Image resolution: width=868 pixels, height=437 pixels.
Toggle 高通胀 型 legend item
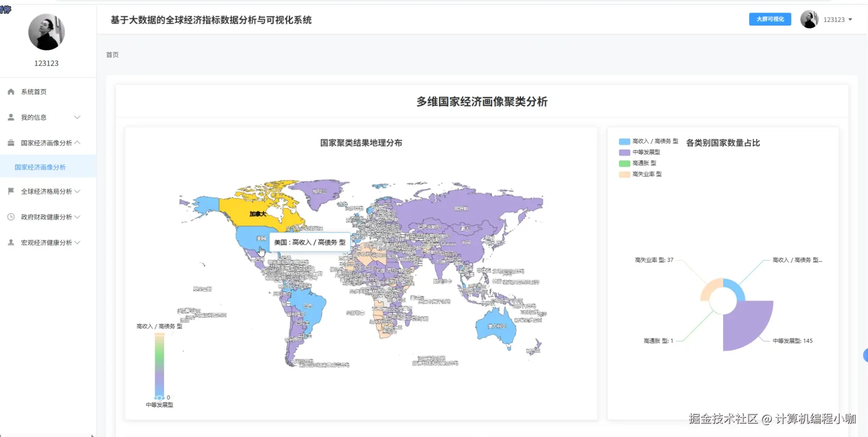coord(638,163)
